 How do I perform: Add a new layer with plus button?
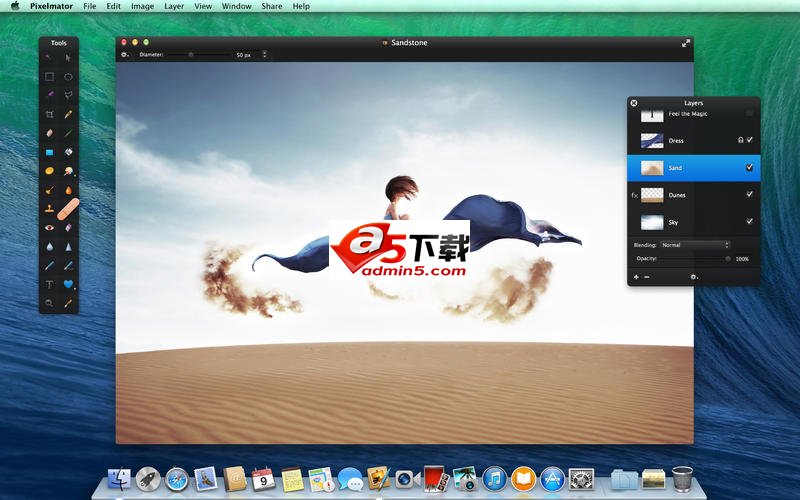tap(636, 277)
